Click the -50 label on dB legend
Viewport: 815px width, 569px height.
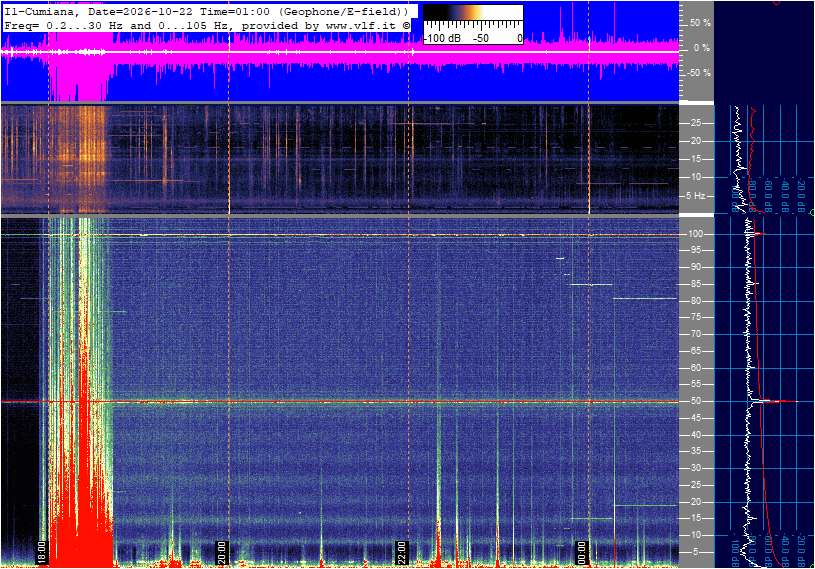(x=481, y=38)
